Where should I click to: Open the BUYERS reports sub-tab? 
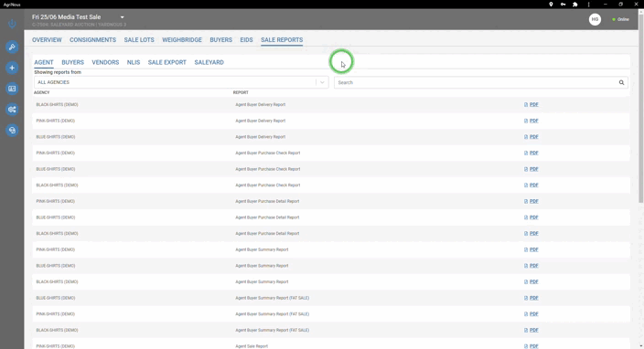click(x=72, y=62)
